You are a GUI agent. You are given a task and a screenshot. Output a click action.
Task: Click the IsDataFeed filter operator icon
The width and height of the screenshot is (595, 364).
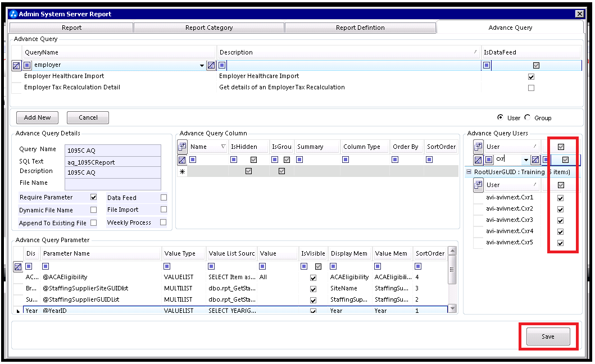487,65
